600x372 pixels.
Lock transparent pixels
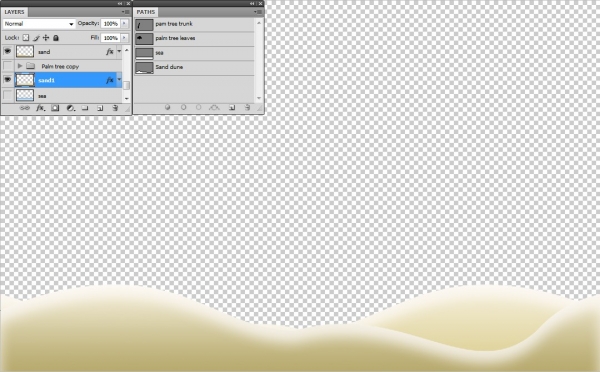[26, 38]
